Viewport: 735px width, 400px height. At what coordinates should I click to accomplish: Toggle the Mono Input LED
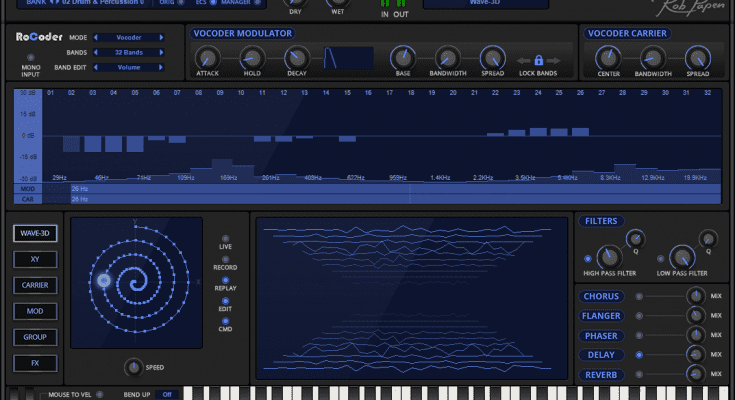click(30, 58)
